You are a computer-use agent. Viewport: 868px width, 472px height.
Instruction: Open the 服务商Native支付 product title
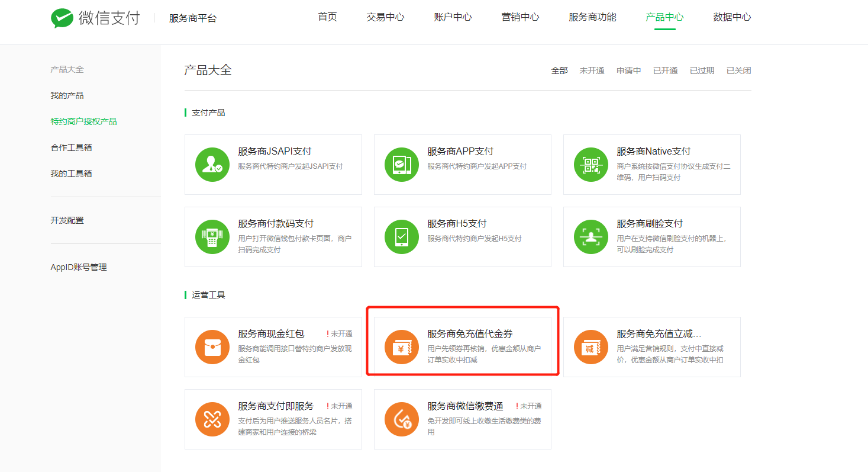(653, 152)
